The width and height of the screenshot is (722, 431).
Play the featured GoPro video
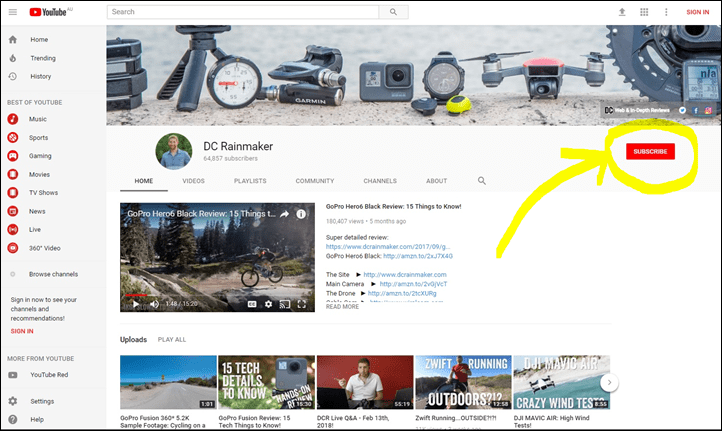pyautogui.click(x=136, y=304)
